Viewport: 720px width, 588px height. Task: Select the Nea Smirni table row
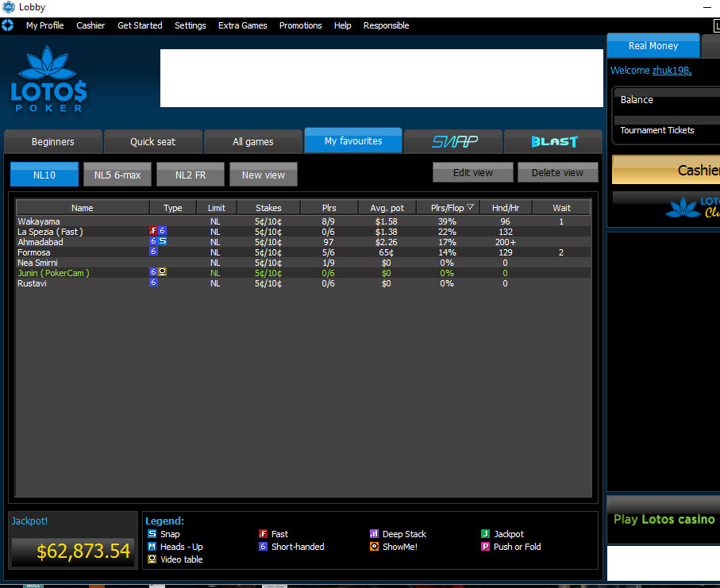point(303,263)
